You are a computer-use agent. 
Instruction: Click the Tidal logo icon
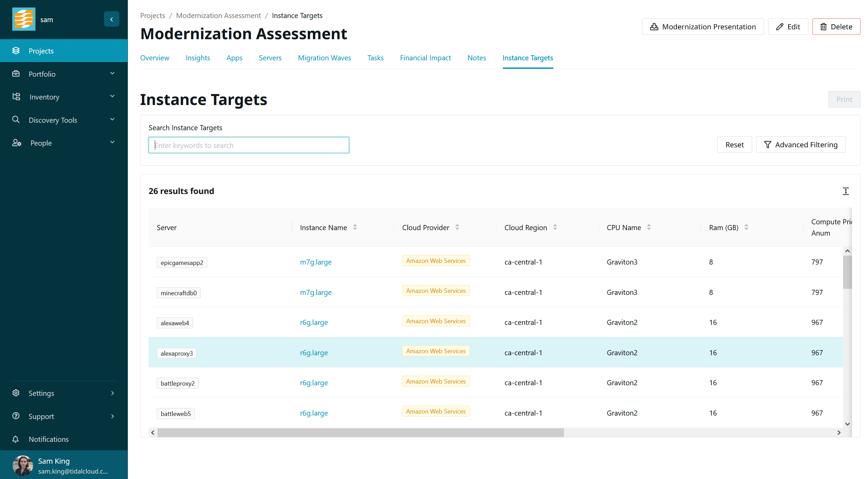point(24,19)
